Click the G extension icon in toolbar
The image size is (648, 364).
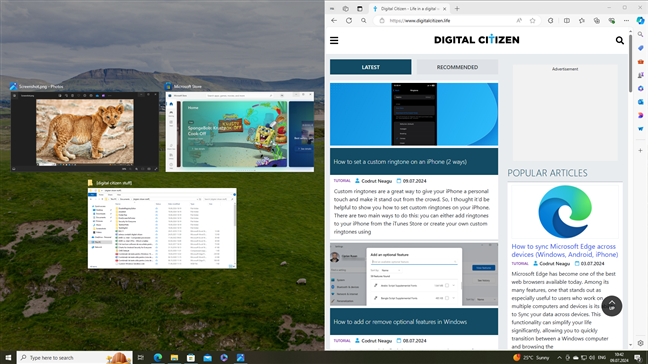coord(550,21)
